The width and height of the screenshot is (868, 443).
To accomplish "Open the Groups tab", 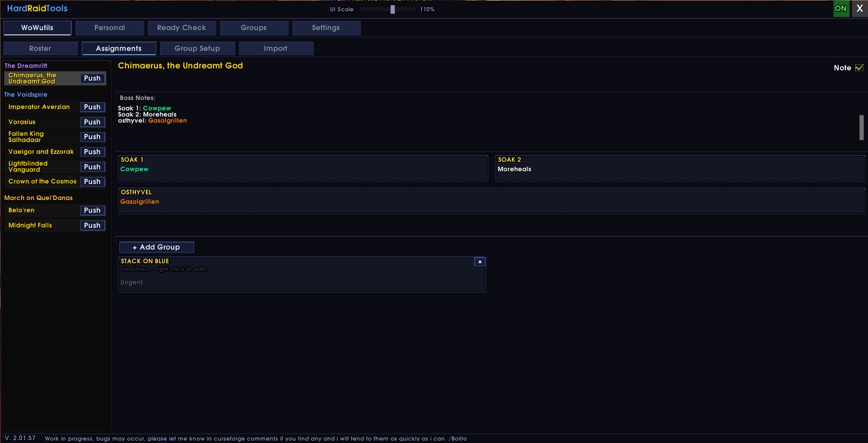I will (254, 28).
